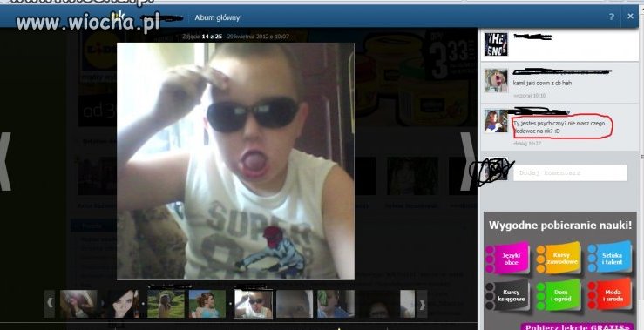This screenshot has height=330, width=644.
Task: Open the Album główny link
Action: [x=217, y=17]
